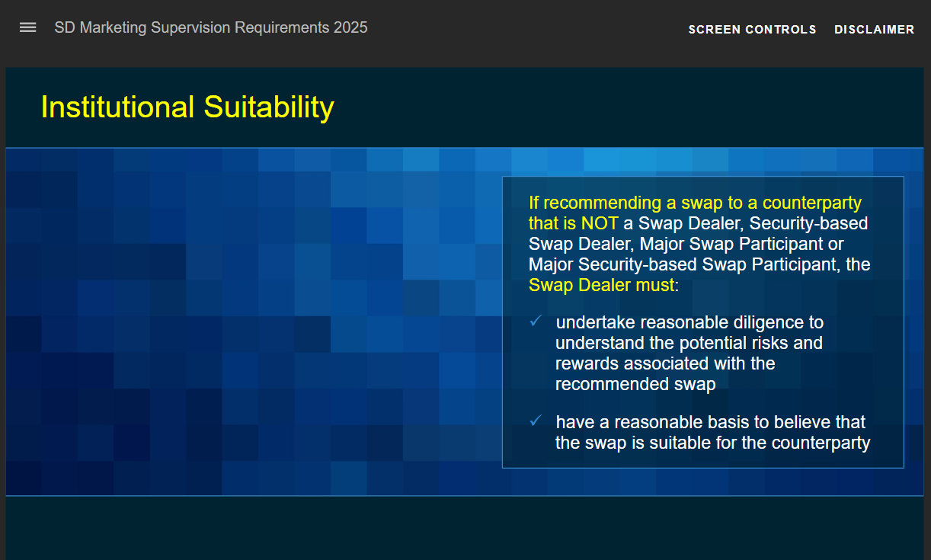Open the hamburger navigation menu
The width and height of the screenshot is (931, 560).
28,27
